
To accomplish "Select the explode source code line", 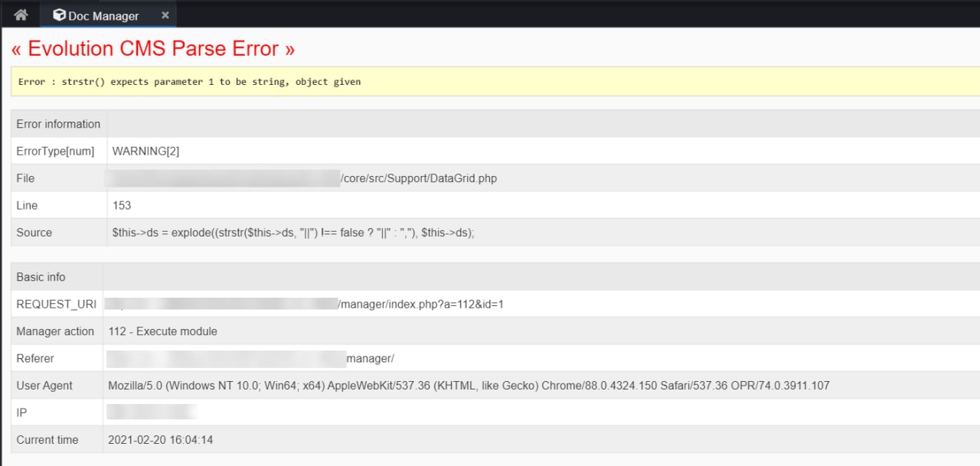I will [x=293, y=233].
